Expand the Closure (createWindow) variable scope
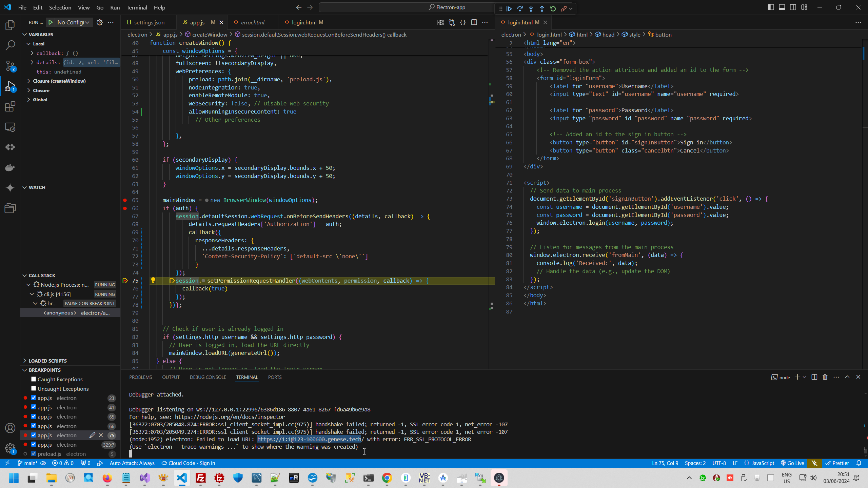This screenshot has width=868, height=488. pyautogui.click(x=59, y=81)
